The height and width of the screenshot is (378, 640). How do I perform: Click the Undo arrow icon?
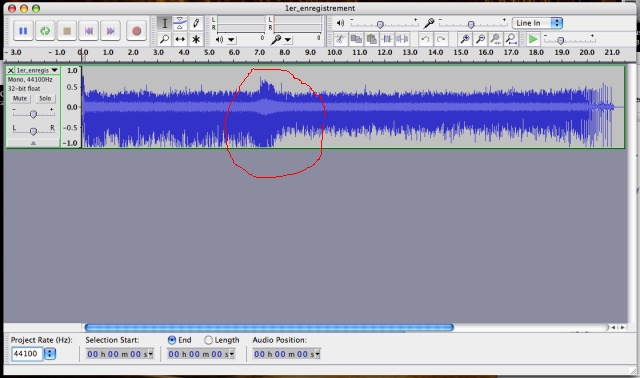[425, 39]
